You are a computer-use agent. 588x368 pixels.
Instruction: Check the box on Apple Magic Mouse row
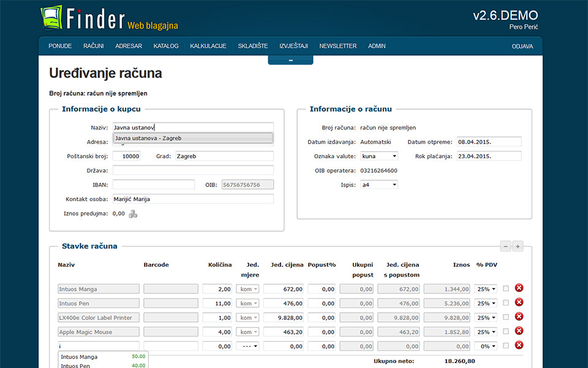(506, 332)
